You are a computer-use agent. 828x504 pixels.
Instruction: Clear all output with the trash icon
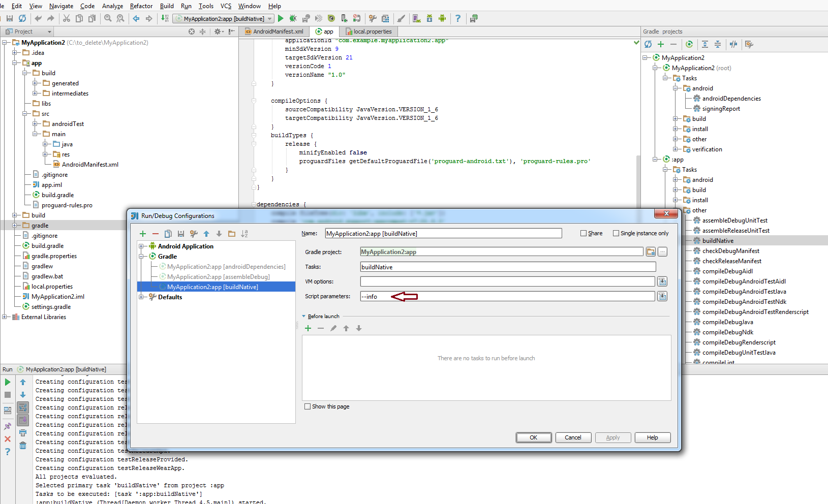[x=23, y=446]
